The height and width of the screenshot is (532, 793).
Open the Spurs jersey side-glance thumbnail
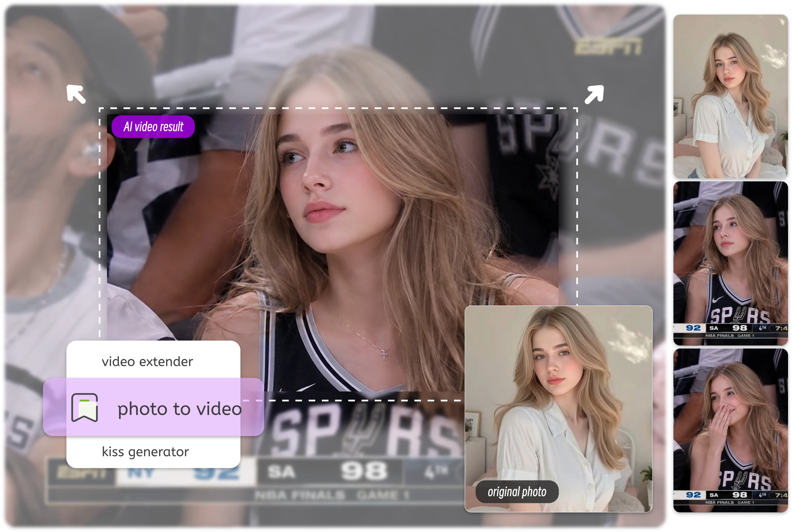(731, 263)
